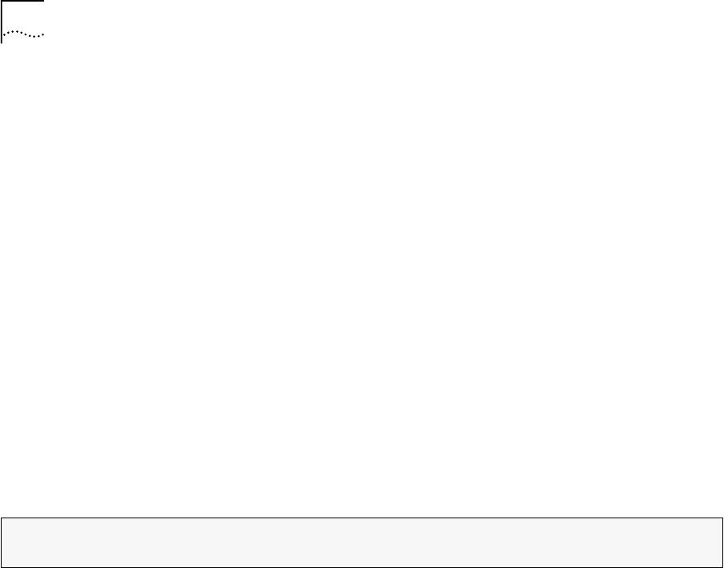
Task: Click the left end of the gray box
Action: 2,542
